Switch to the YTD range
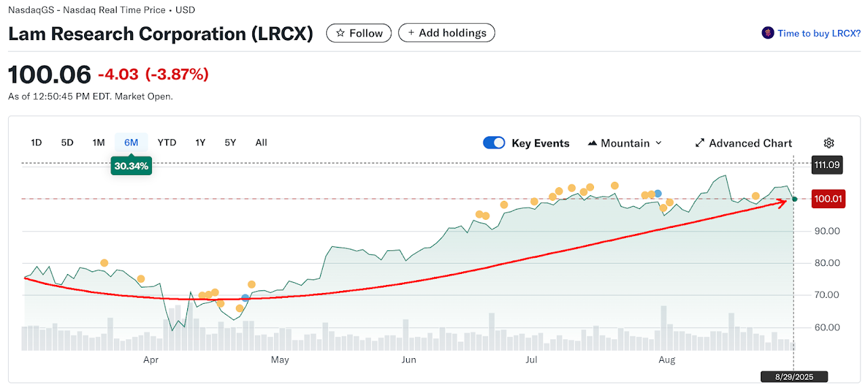 [167, 142]
